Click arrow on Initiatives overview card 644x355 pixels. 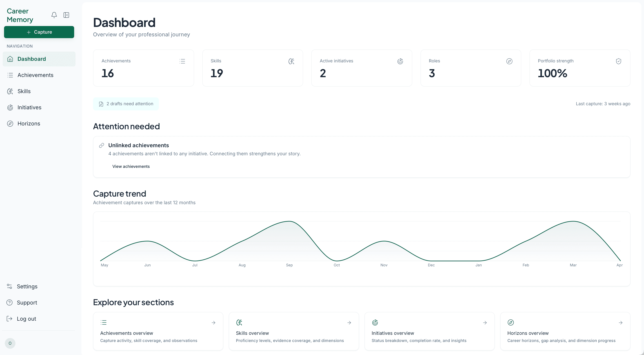485,323
